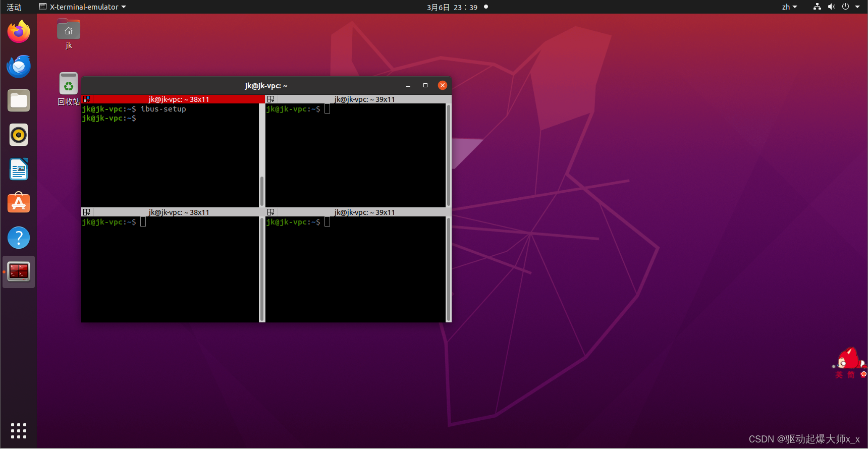Launch LibreOffice Writer from the dock
The height and width of the screenshot is (449, 868).
(19, 169)
